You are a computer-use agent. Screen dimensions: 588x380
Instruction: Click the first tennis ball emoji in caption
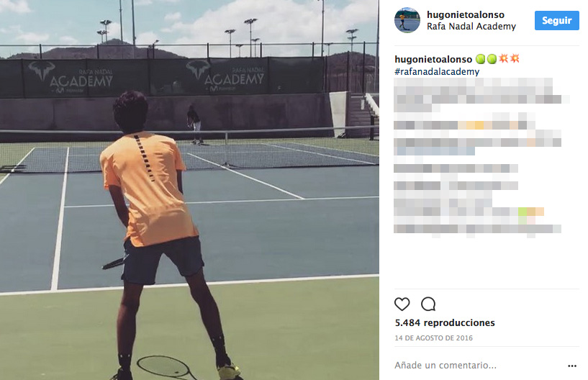click(x=480, y=59)
